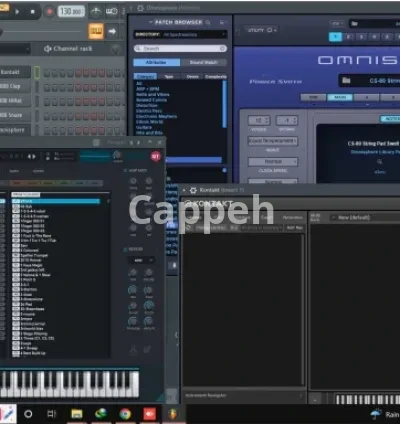Select the 808 HiHat channel

click(15, 101)
